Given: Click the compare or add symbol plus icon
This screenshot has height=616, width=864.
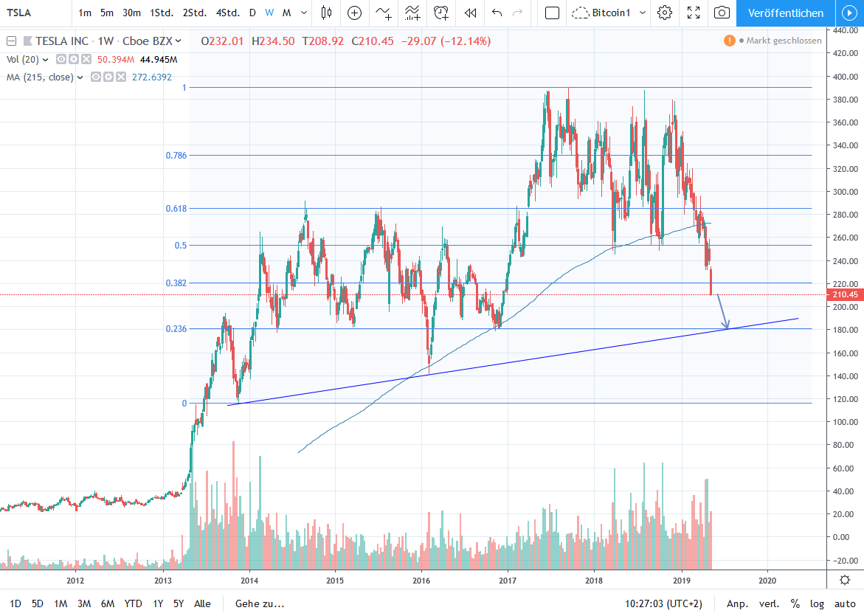Looking at the screenshot, I should click(x=354, y=13).
